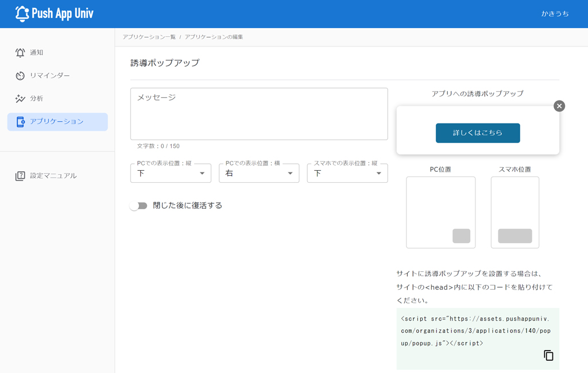The width and height of the screenshot is (588, 373).
Task: Select アプリケーション menu item
Action: (57, 122)
